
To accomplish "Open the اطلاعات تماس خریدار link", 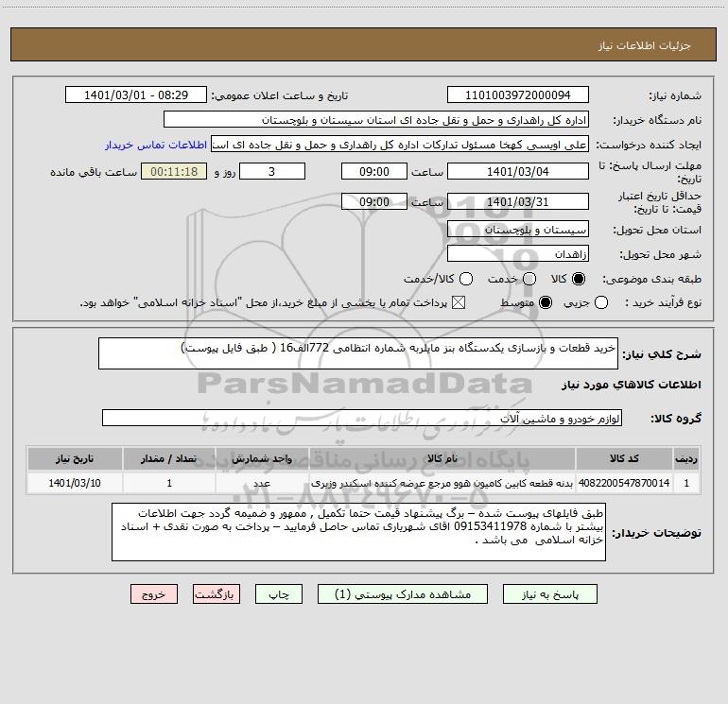I will coord(156,145).
